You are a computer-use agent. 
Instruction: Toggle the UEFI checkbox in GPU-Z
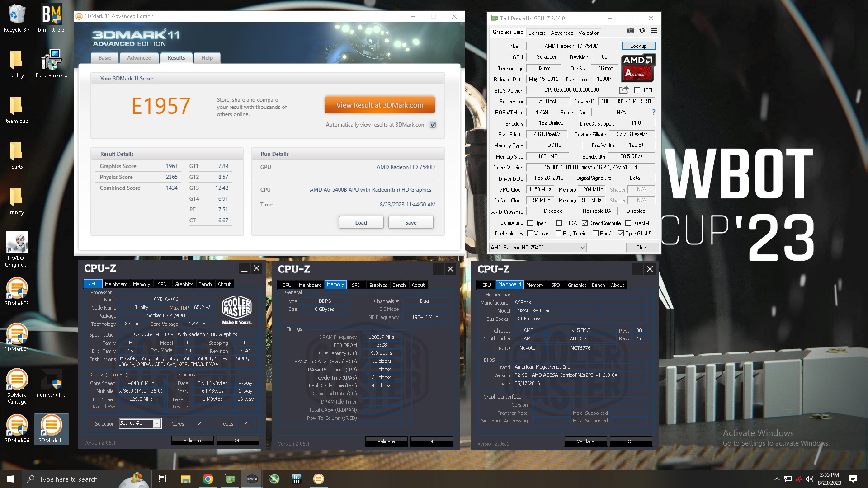click(637, 90)
